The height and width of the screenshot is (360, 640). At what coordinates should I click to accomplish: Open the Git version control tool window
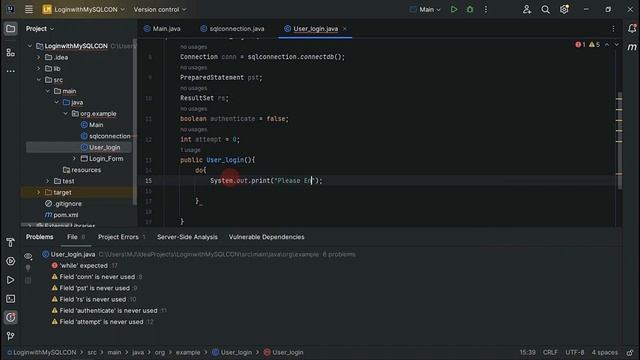11,336
